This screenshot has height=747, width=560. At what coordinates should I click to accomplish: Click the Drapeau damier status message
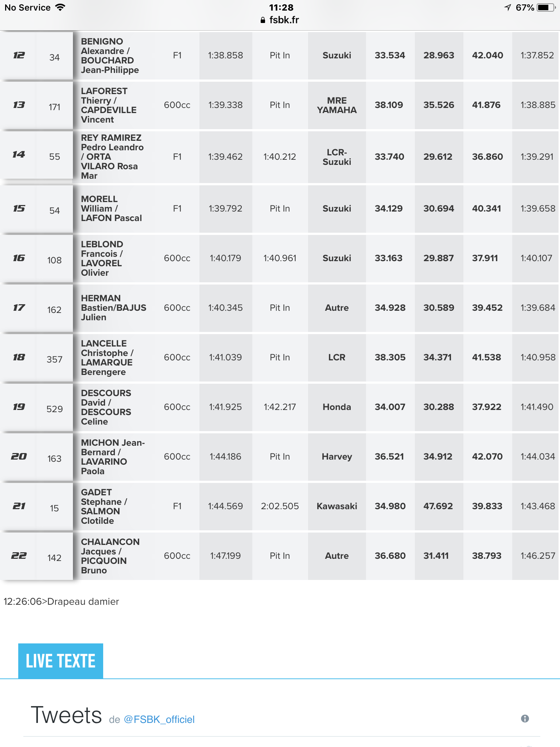coord(61,601)
